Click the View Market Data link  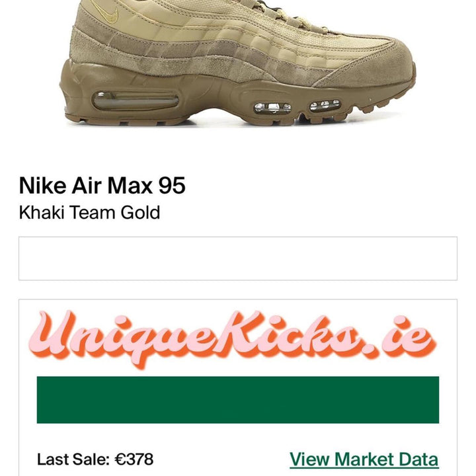364,459
